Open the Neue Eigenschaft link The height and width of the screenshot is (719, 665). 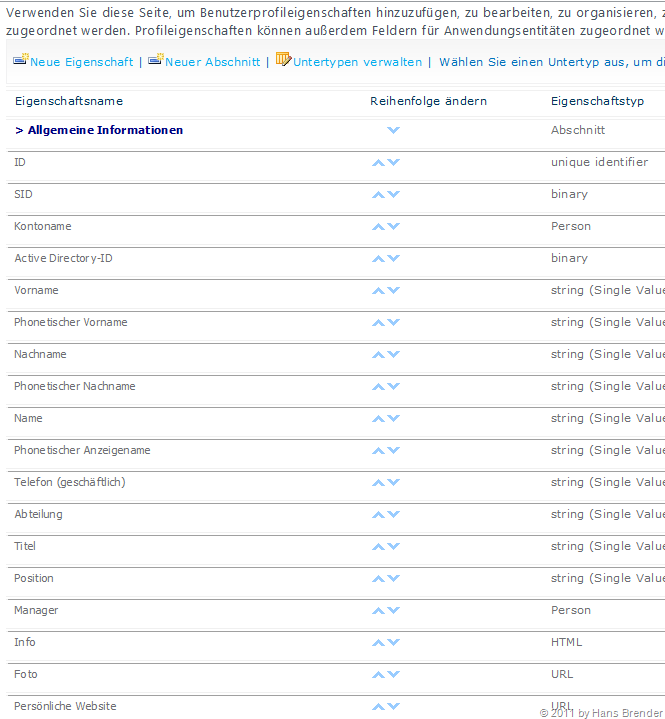[81, 62]
